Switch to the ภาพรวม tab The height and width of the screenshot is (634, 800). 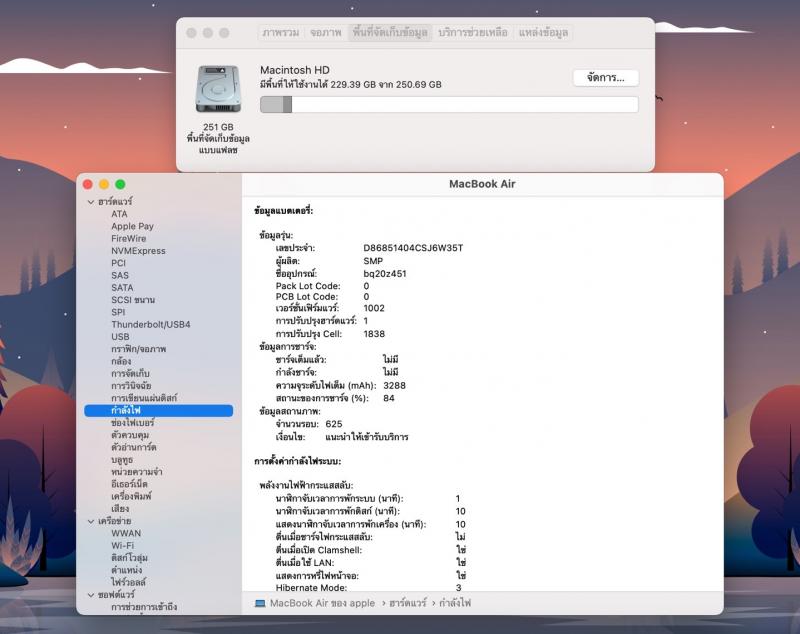click(x=280, y=33)
